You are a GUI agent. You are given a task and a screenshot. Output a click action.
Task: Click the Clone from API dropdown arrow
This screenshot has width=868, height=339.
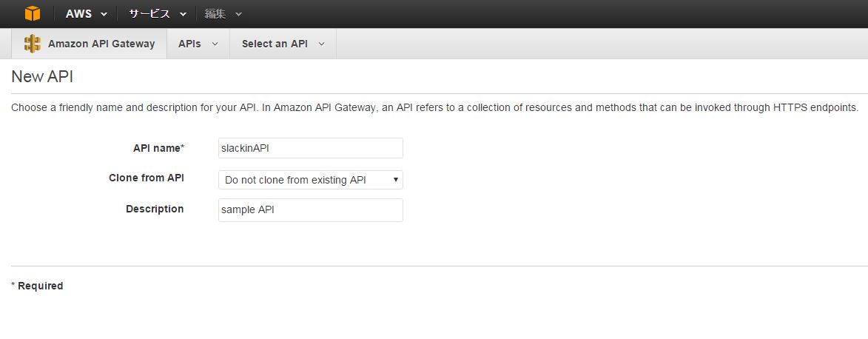[396, 180]
